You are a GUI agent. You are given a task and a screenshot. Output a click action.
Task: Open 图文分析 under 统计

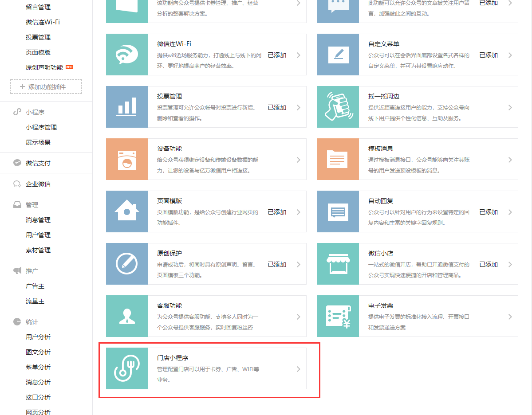38,352
